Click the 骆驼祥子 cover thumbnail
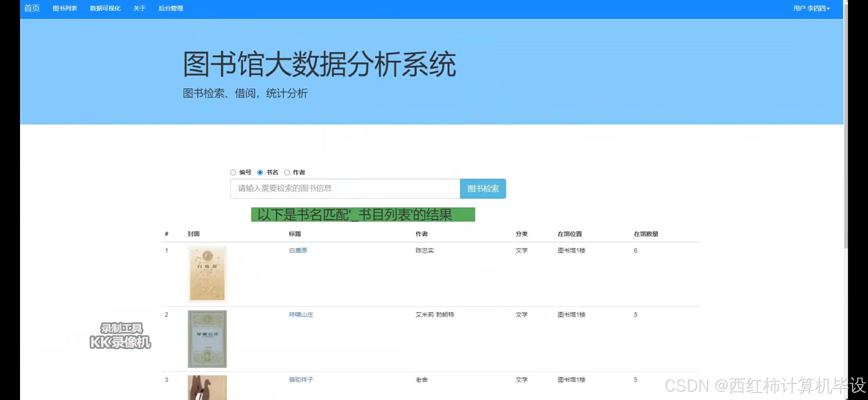 pyautogui.click(x=207, y=387)
